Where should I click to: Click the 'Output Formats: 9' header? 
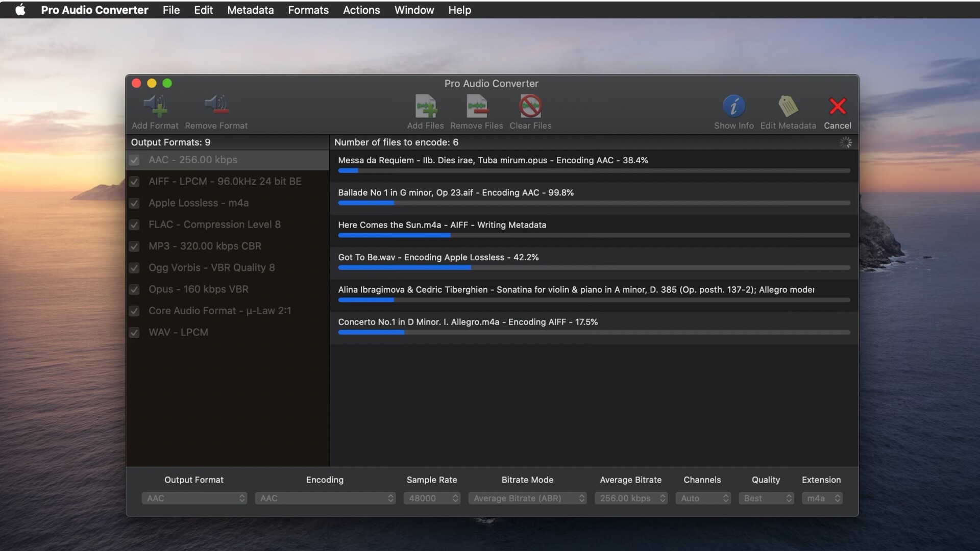tap(170, 142)
